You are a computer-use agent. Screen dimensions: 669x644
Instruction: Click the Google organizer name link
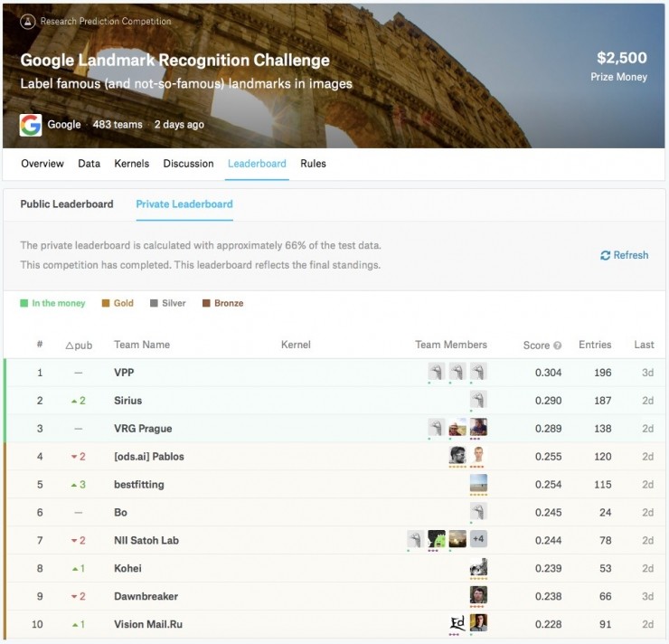pyautogui.click(x=64, y=125)
